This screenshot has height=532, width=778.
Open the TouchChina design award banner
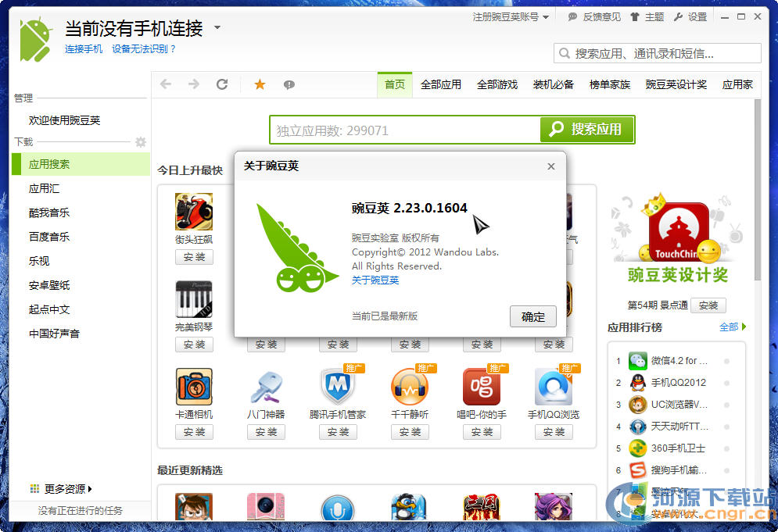click(677, 240)
